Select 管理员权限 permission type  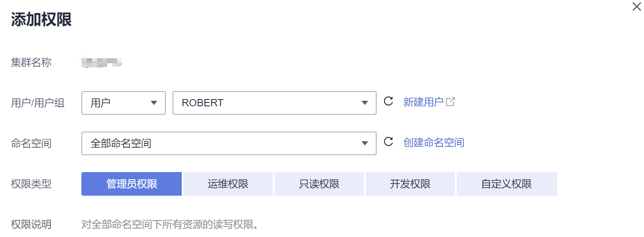point(132,184)
